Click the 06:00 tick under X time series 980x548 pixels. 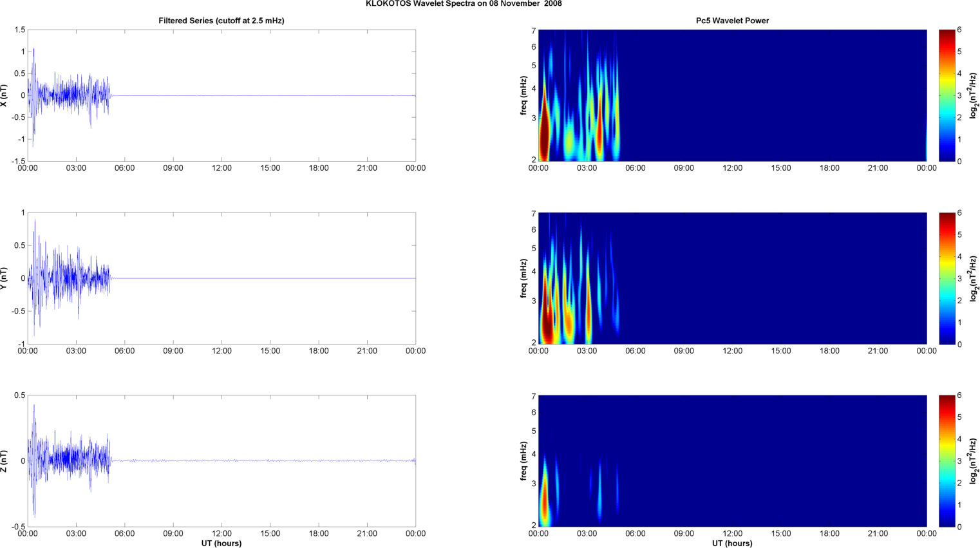coord(124,168)
